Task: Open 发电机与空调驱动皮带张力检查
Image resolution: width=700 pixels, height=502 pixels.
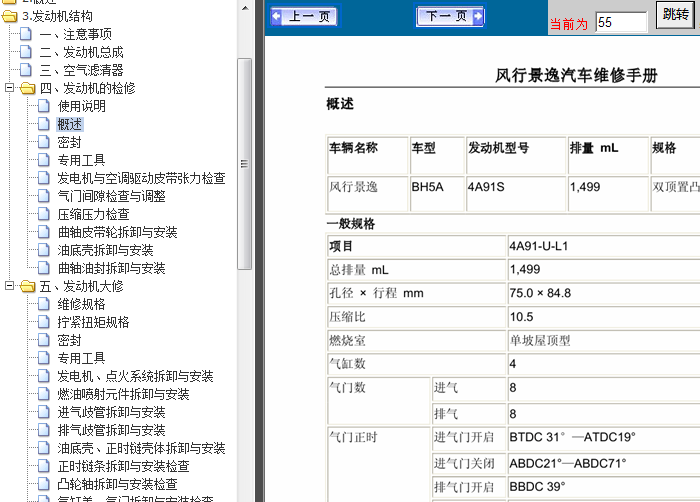Action: click(141, 178)
